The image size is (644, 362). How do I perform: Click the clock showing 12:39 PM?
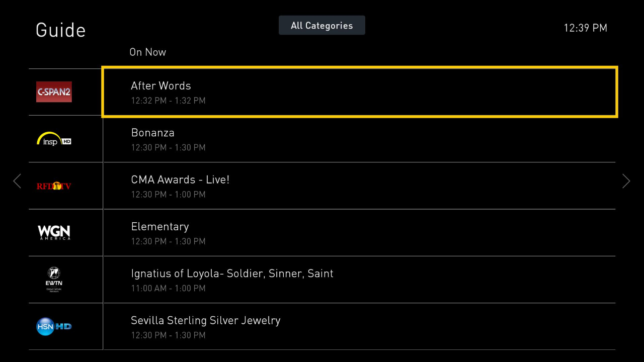point(585,28)
